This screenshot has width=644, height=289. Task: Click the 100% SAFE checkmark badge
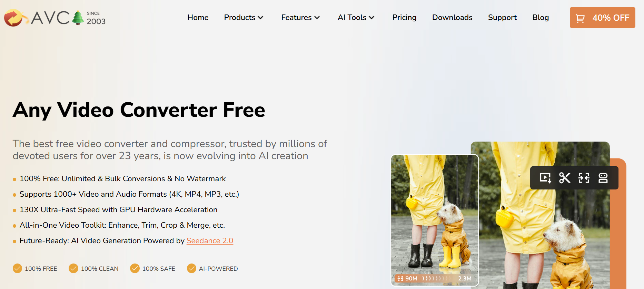point(135,268)
